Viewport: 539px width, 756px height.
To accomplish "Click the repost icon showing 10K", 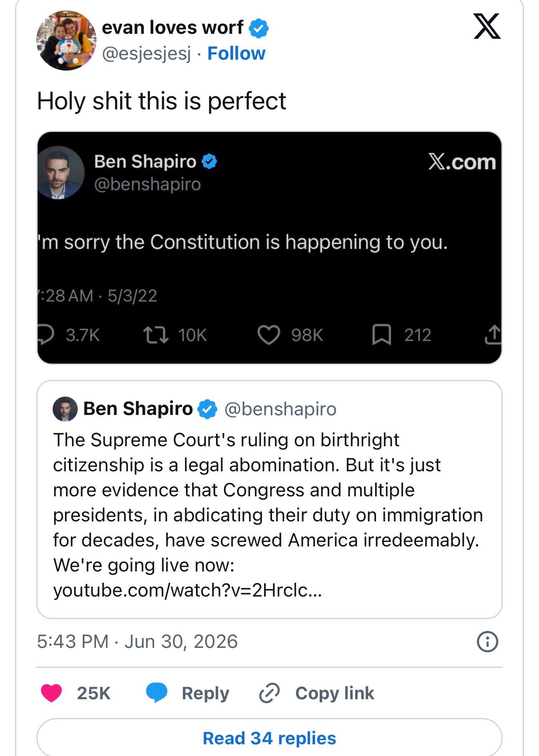I will point(156,335).
